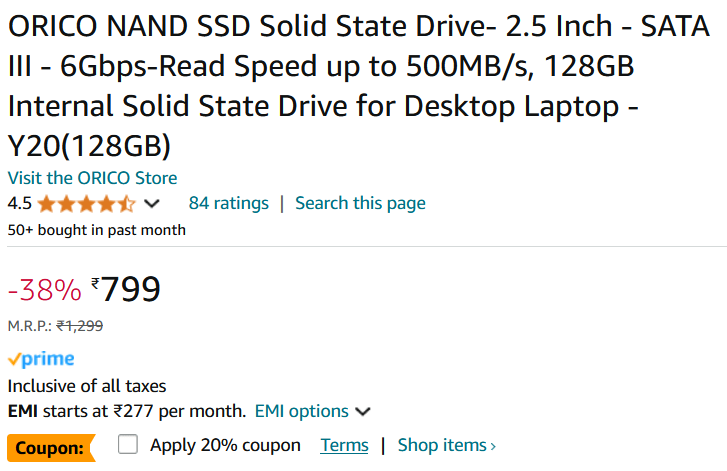Screen dimensions: 727x471
Task: Tick the Apply 20% coupon checkbox
Action: coord(128,444)
